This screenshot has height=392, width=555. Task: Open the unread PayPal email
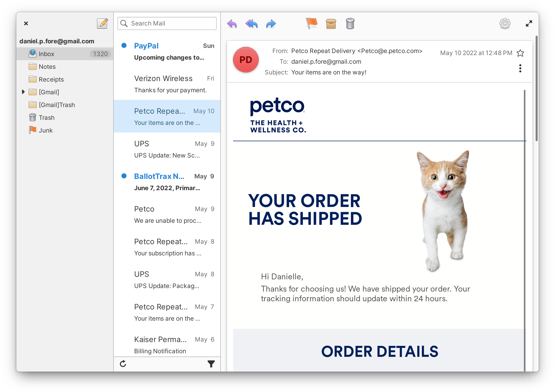pos(167,51)
